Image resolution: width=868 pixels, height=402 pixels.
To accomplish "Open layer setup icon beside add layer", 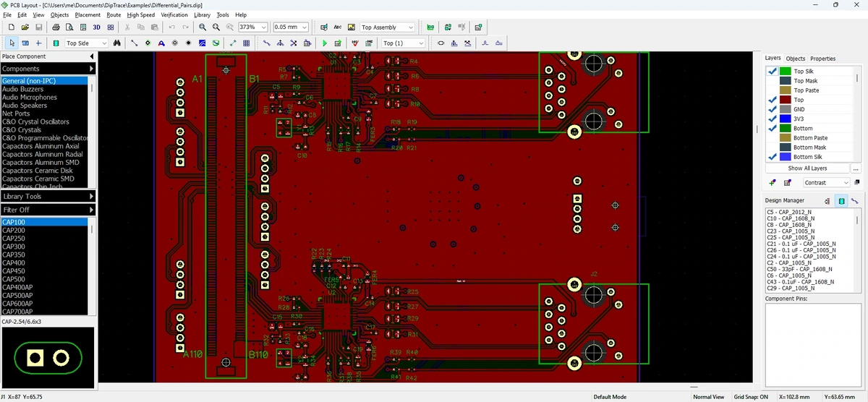I will tap(787, 183).
